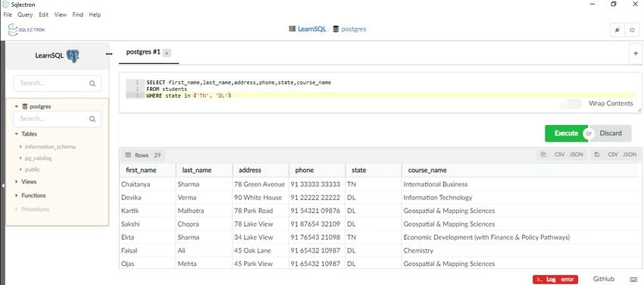The image size is (644, 285).
Task: Click the database icon beside postgres breadcrumb
Action: tap(336, 29)
